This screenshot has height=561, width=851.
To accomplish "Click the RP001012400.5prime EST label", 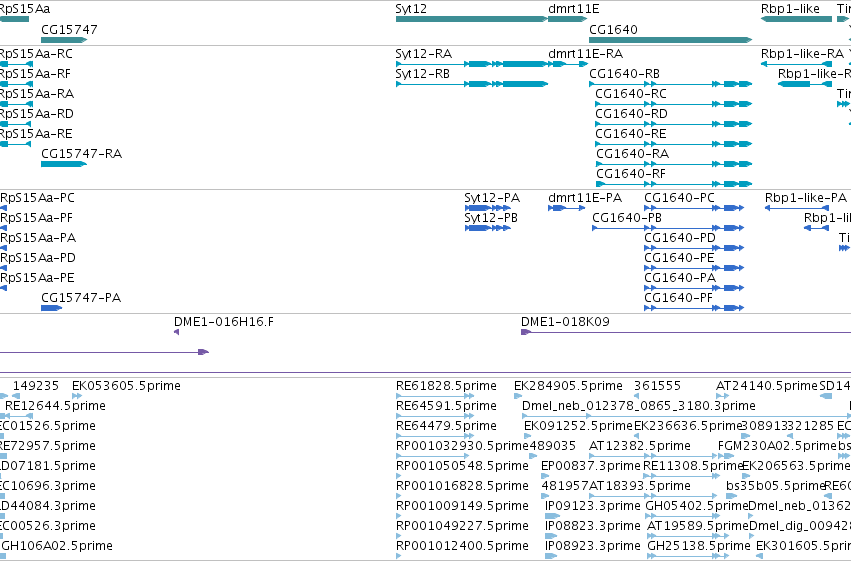I will 462,546.
